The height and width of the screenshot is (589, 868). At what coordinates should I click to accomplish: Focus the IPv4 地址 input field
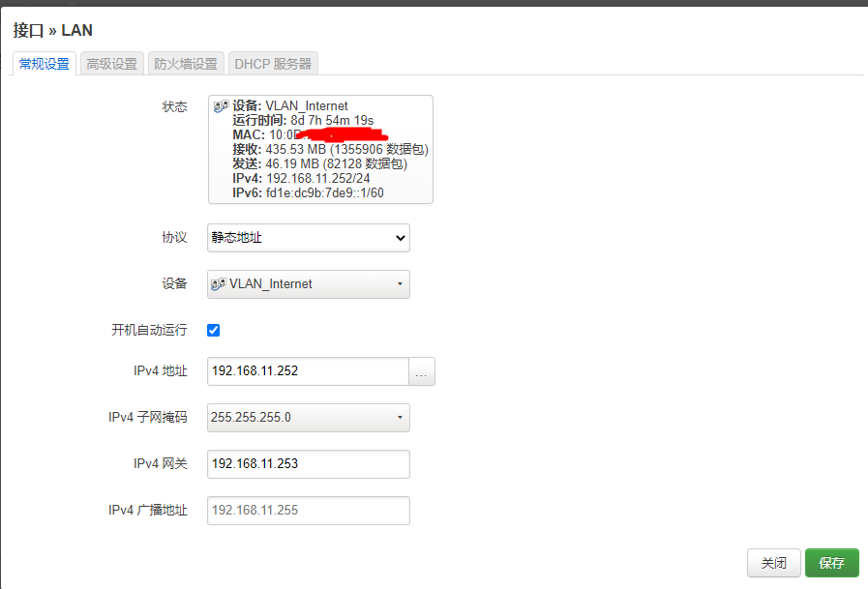tap(308, 371)
